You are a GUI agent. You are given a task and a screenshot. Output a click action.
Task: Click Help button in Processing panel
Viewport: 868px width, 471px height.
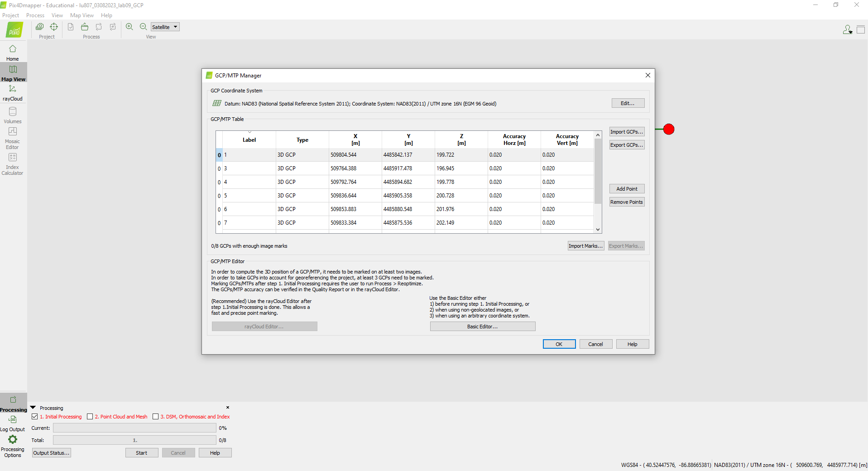tap(215, 453)
